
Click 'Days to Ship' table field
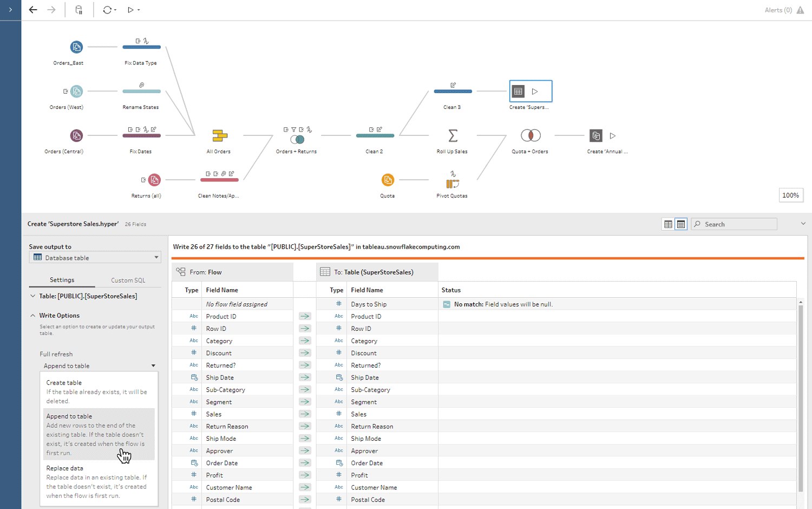point(369,304)
